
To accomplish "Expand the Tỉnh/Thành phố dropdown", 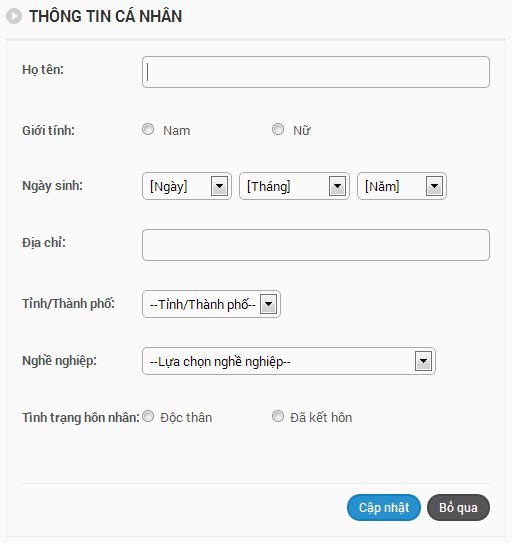I will [211, 304].
